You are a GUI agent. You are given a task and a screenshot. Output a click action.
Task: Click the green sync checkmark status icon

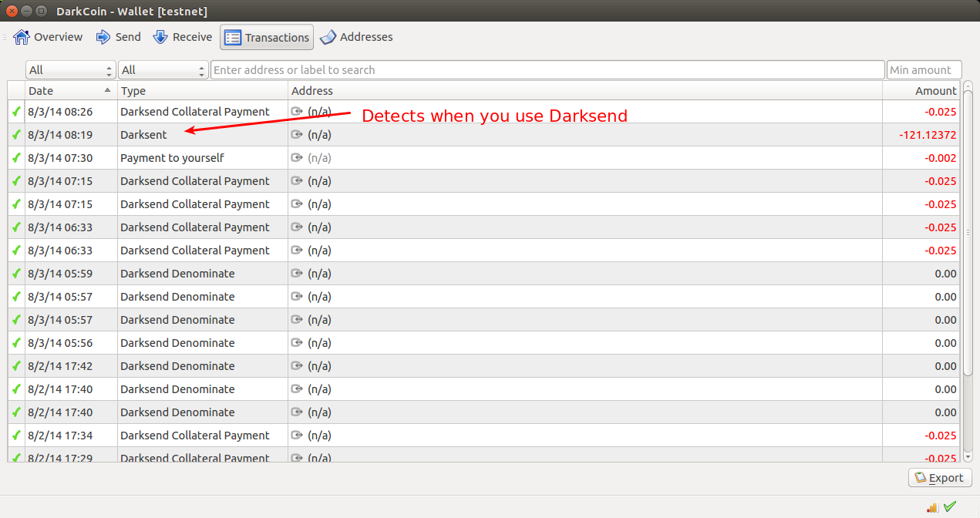point(950,506)
